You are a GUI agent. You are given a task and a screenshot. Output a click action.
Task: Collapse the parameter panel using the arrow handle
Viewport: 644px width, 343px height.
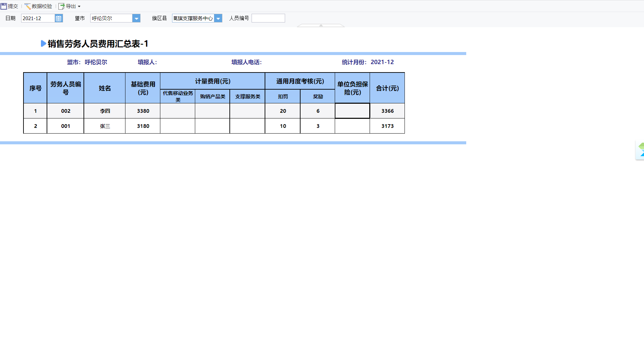(x=321, y=26)
